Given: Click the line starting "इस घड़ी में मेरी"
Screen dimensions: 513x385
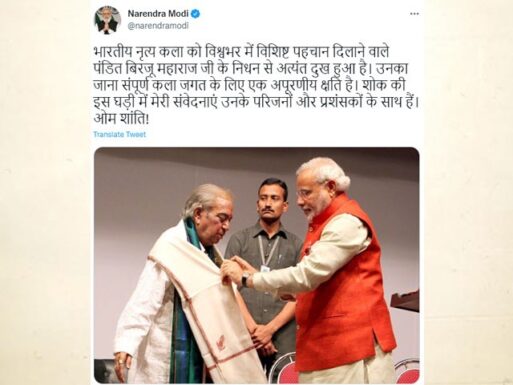Looking at the screenshot, I should click(x=256, y=102).
